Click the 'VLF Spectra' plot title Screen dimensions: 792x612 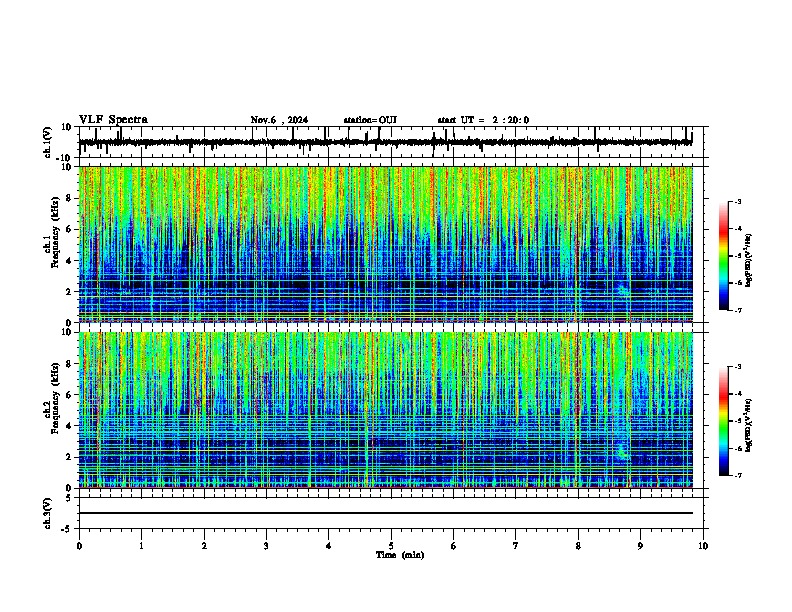point(113,120)
